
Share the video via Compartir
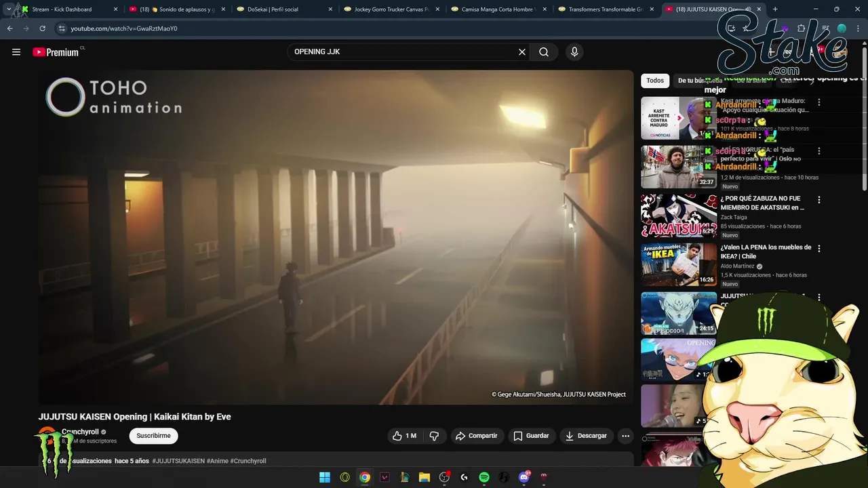tap(476, 436)
